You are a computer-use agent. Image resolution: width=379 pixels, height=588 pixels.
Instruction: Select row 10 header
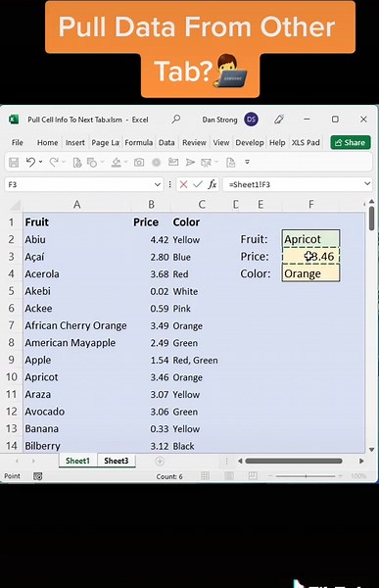[x=11, y=377]
